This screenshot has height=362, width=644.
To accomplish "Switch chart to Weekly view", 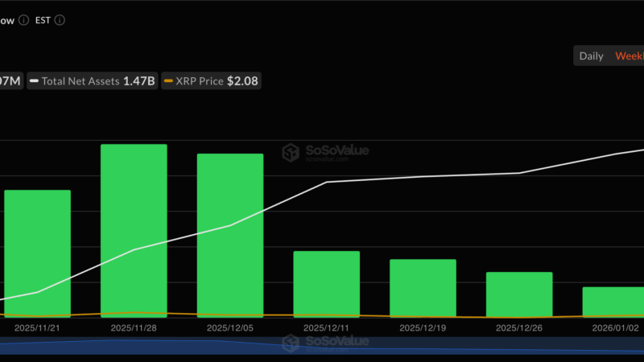I will (630, 56).
